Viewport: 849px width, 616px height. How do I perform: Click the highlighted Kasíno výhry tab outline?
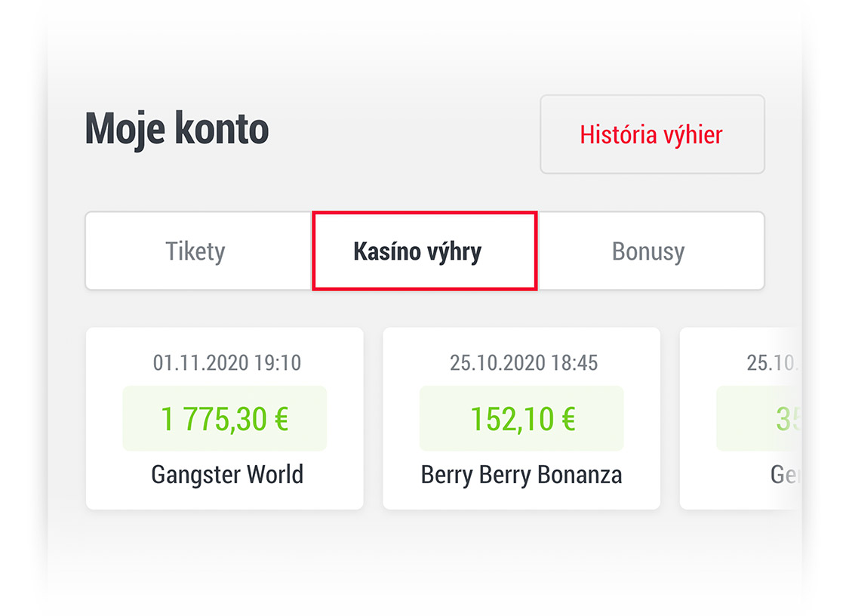pyautogui.click(x=424, y=251)
